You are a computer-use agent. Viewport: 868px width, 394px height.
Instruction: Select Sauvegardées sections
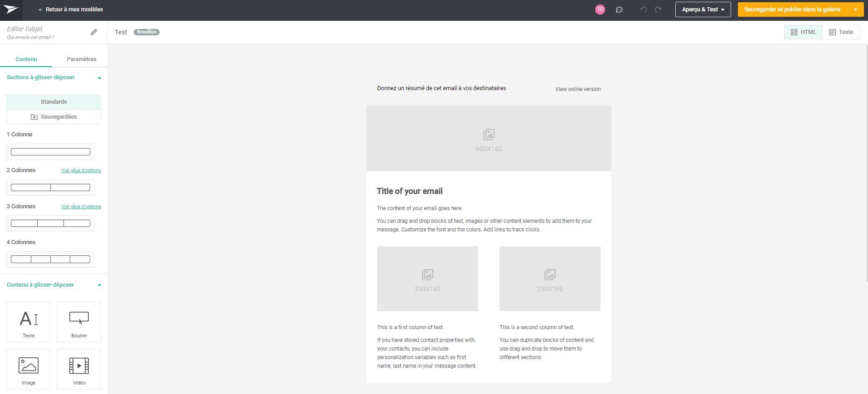click(53, 117)
